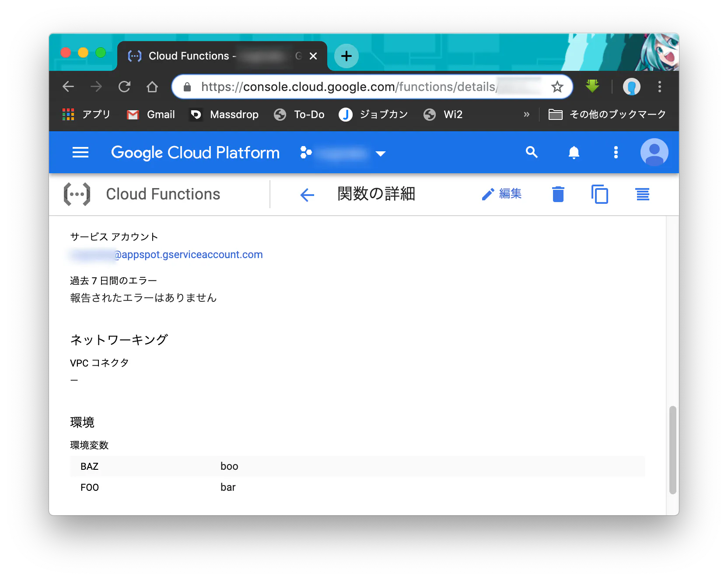Delete the function using the trash icon
This screenshot has height=580, width=728.
pyautogui.click(x=557, y=194)
